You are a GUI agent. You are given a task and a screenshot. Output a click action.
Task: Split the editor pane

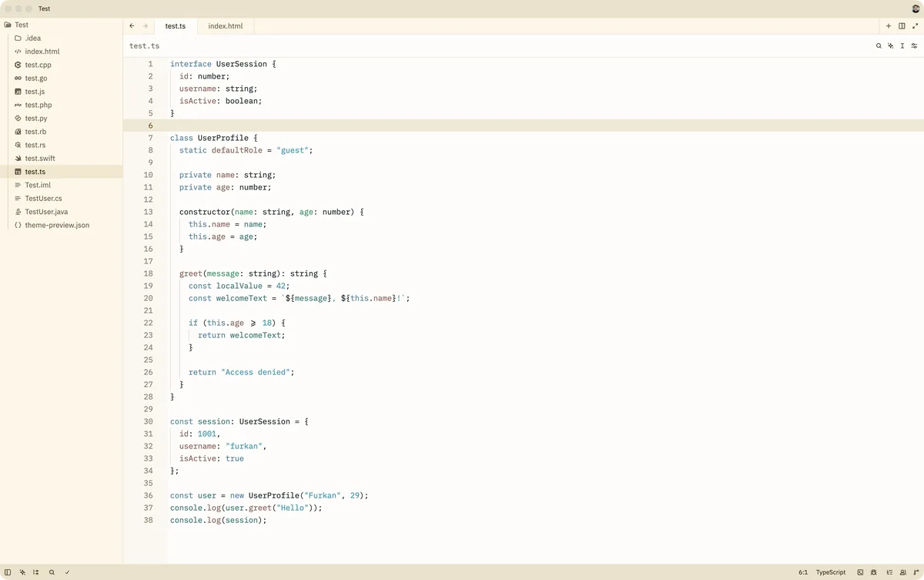pos(902,25)
